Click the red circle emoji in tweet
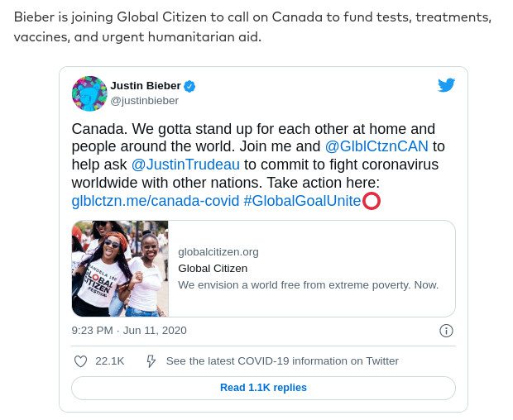 tap(372, 201)
